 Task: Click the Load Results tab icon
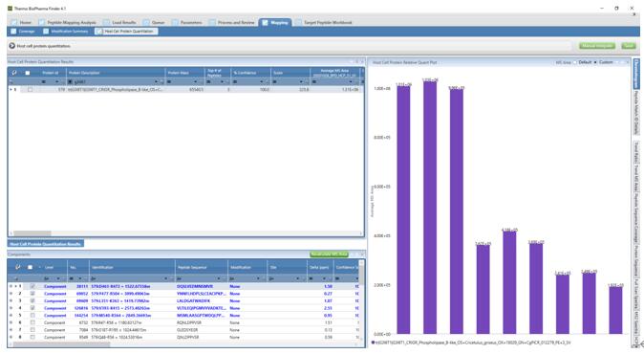click(106, 23)
